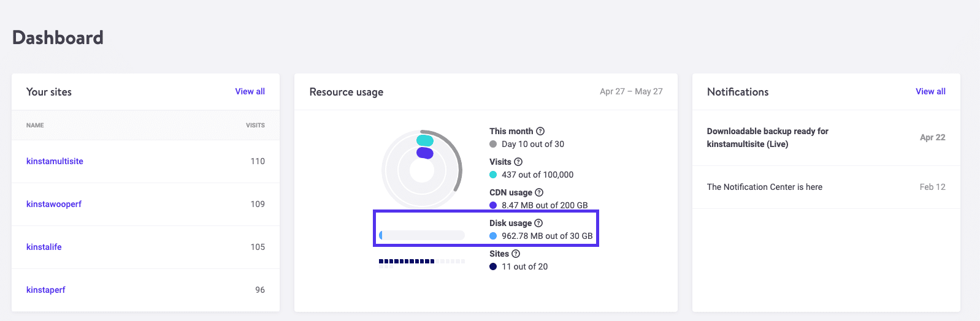Click the purple CDN usage dot
The height and width of the screenshot is (321, 980).
point(493,205)
